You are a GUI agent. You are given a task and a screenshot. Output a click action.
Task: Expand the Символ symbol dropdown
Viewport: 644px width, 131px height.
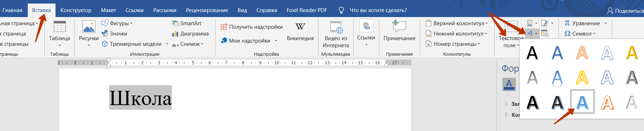coord(580,34)
